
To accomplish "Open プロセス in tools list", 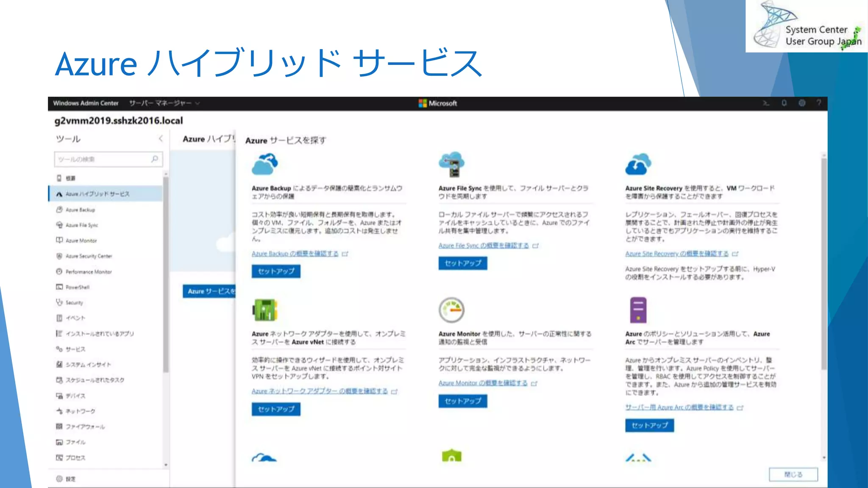I will [x=106, y=457].
